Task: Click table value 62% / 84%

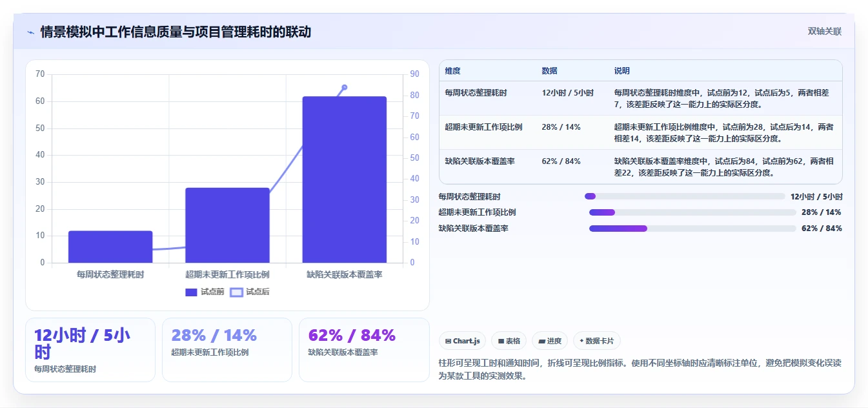Action: (561, 161)
